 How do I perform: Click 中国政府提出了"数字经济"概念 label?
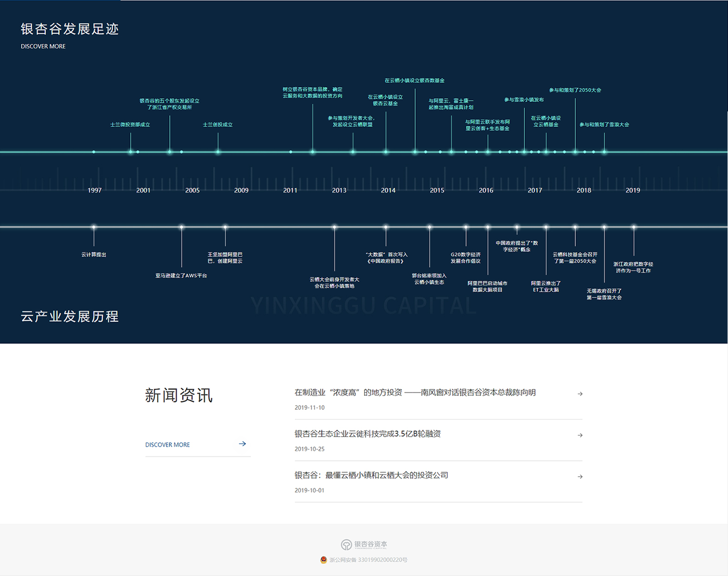coord(516,246)
